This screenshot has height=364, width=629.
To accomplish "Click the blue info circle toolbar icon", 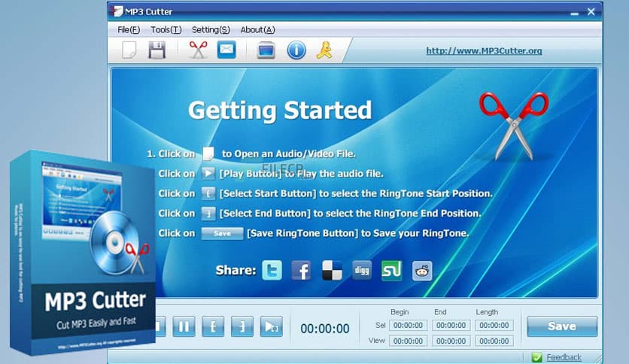I will click(x=296, y=50).
